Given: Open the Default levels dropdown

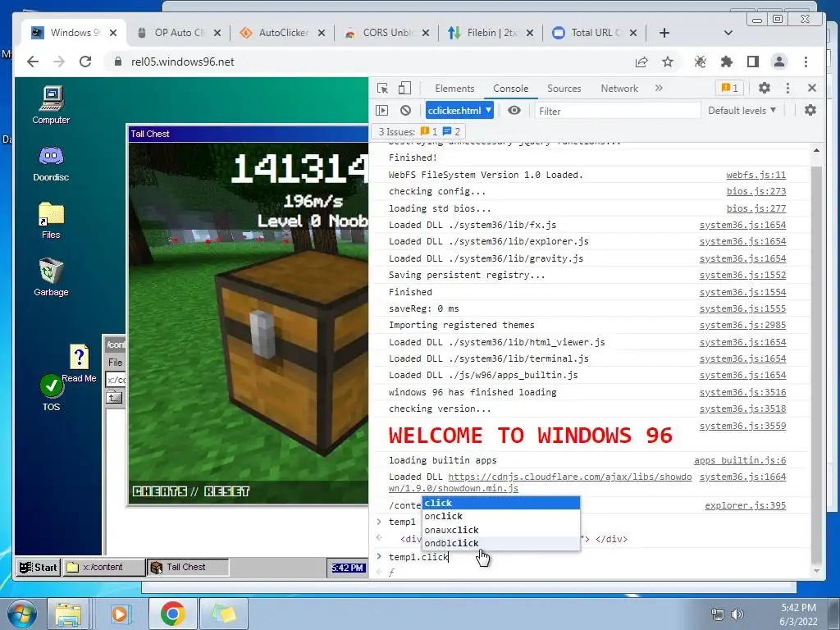Looking at the screenshot, I should (742, 111).
